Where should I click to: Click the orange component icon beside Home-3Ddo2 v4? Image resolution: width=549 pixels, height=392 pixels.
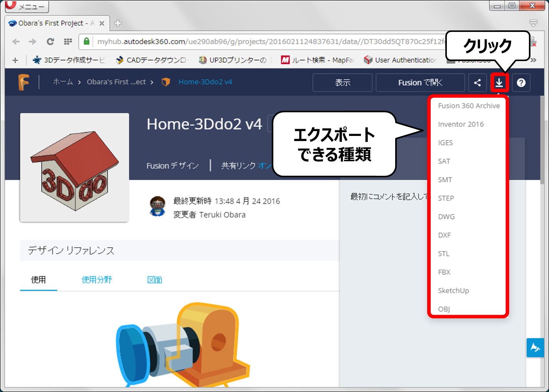tap(166, 82)
